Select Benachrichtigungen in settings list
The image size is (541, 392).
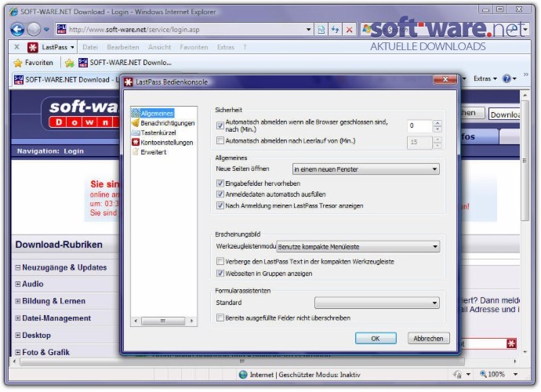pos(163,123)
